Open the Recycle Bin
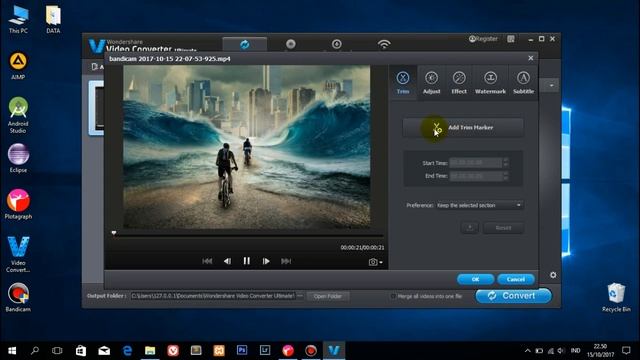The height and width of the screenshot is (360, 640). [616, 298]
